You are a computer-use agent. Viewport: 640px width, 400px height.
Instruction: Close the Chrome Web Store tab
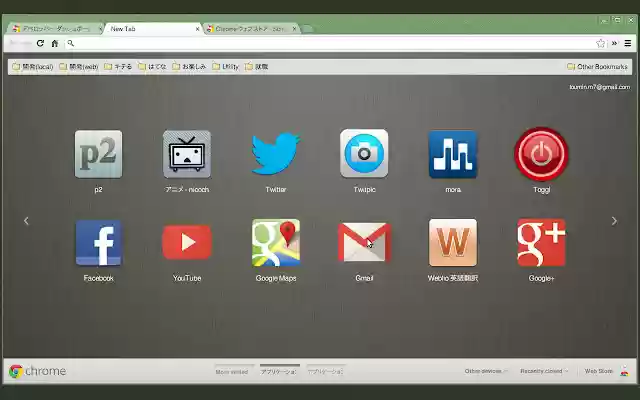294,29
